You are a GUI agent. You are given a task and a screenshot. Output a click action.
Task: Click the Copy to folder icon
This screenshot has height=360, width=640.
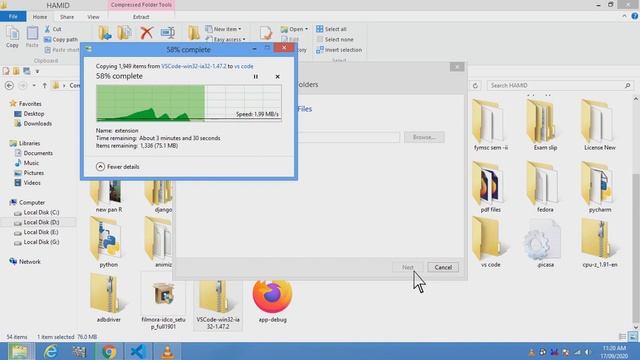[x=124, y=33]
